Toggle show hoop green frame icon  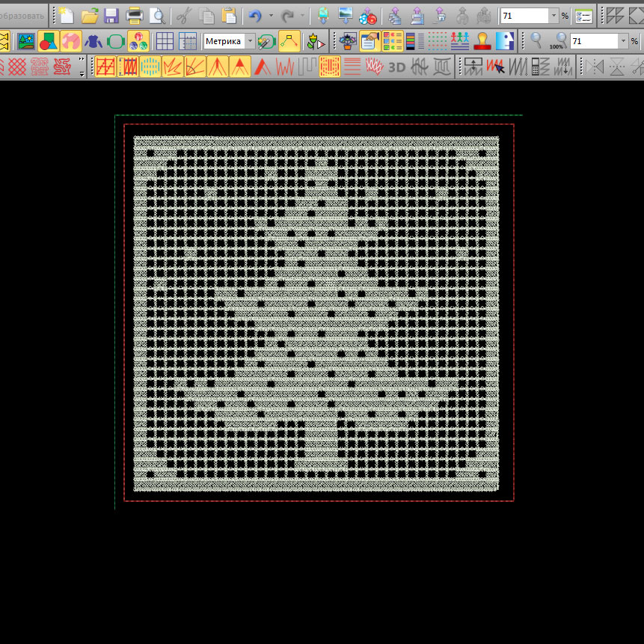pyautogui.click(x=115, y=41)
